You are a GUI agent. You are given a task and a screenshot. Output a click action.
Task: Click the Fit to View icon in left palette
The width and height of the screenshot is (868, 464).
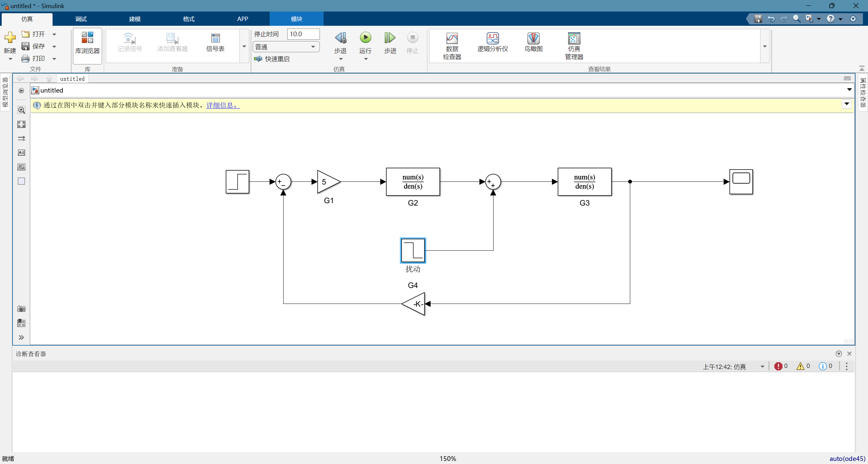point(21,124)
